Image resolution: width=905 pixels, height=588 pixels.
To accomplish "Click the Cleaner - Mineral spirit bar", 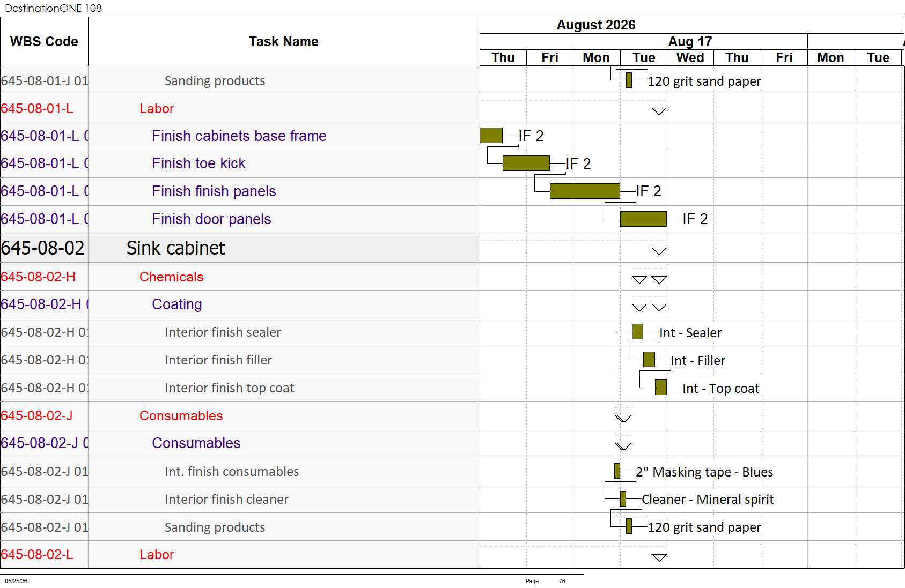I will pyautogui.click(x=623, y=499).
